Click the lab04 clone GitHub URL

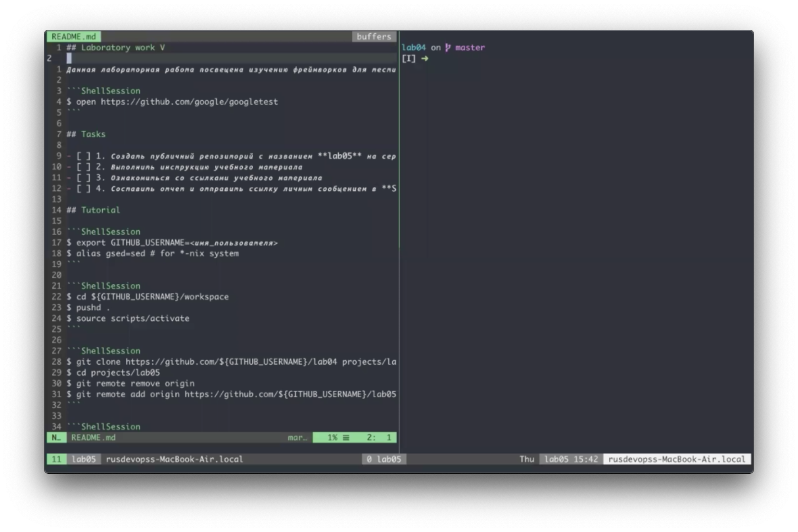pos(231,362)
